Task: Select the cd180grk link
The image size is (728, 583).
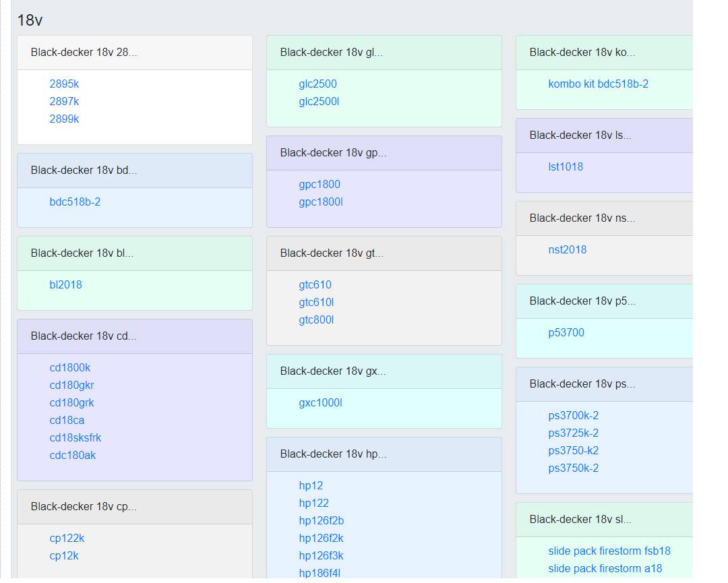Action: tap(71, 403)
